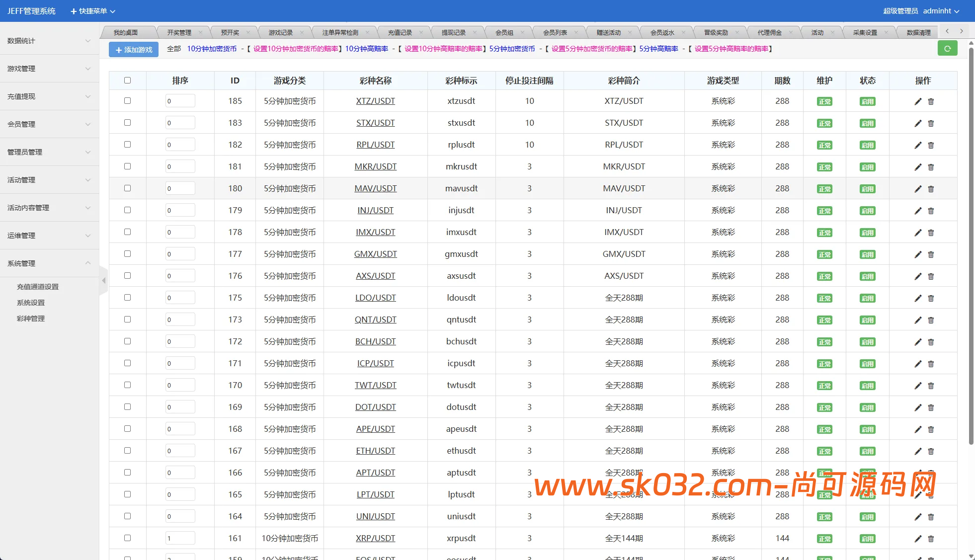Edit the MKR/USDT game via pencil icon

(918, 167)
